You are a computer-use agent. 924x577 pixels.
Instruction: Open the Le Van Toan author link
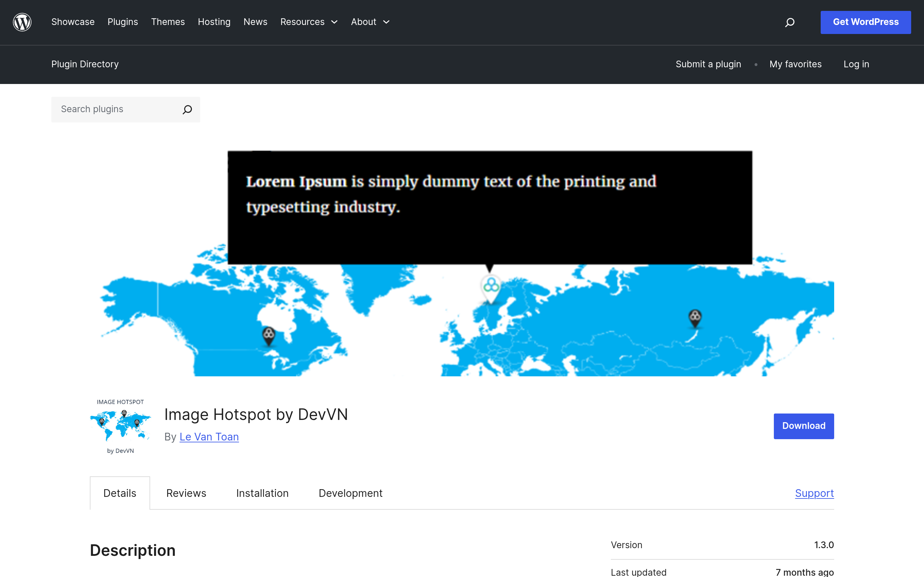209,437
